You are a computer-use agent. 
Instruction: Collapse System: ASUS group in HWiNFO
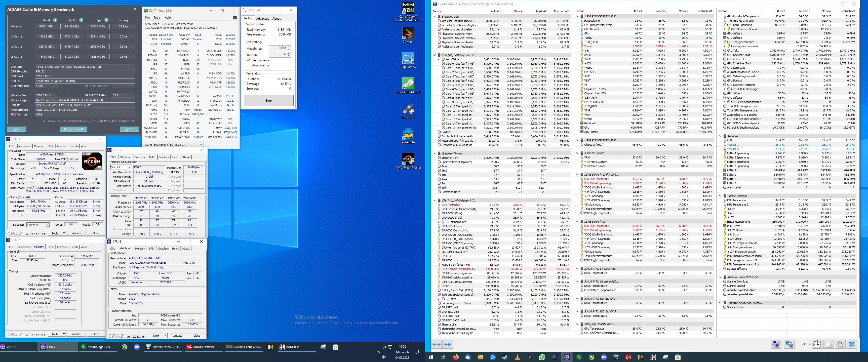[x=434, y=17]
